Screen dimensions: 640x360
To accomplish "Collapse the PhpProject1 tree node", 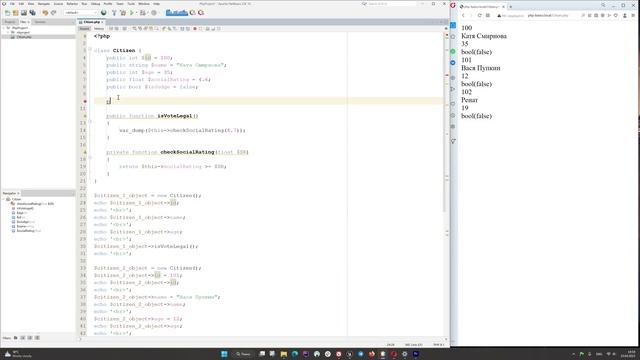I will pos(4,28).
